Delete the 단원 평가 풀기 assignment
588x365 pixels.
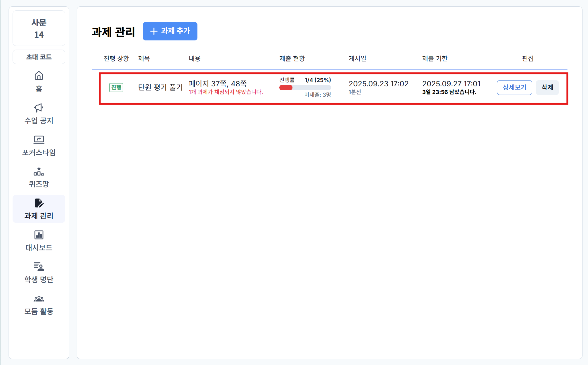click(547, 88)
